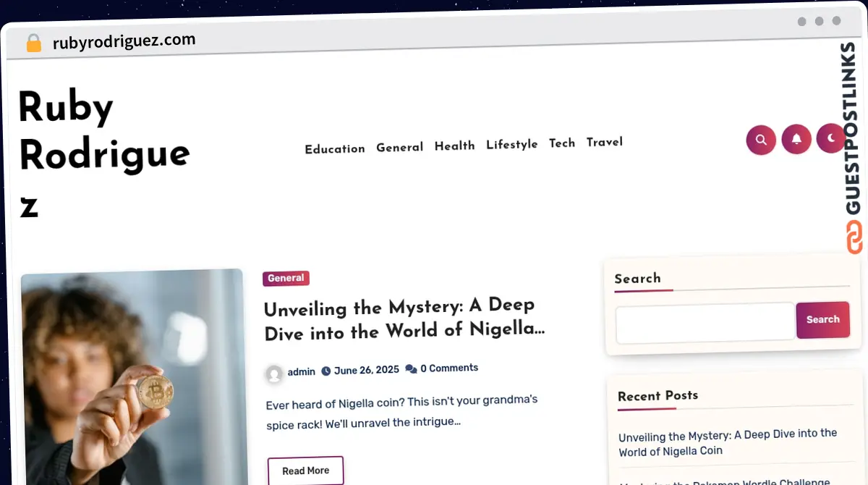Click the Read More button

click(305, 471)
